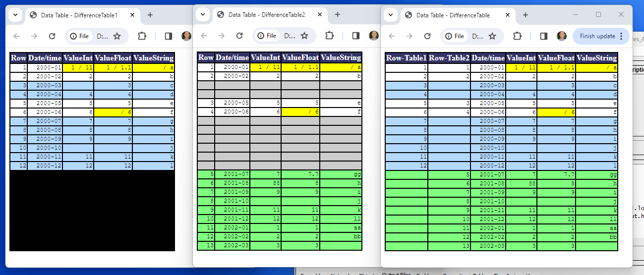Click ValueFloat header in DifferenceTable2 table
The width and height of the screenshot is (644, 275).
tap(300, 57)
